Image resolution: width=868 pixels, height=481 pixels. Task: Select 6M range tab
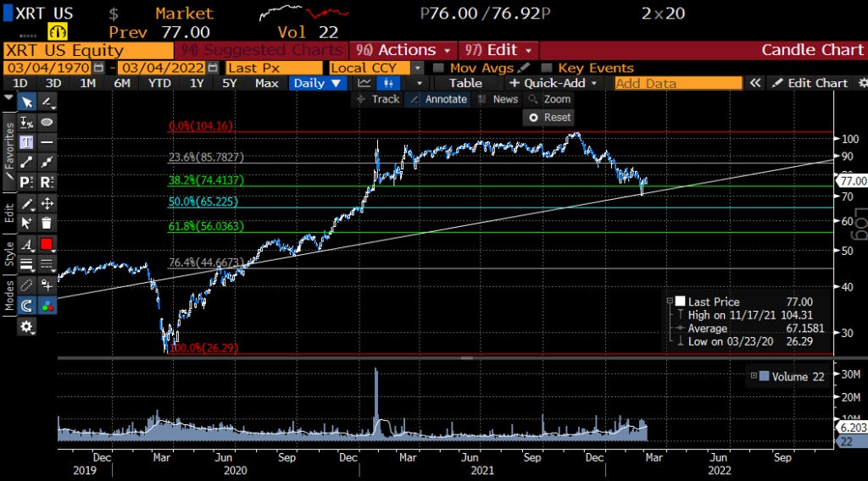tap(122, 83)
